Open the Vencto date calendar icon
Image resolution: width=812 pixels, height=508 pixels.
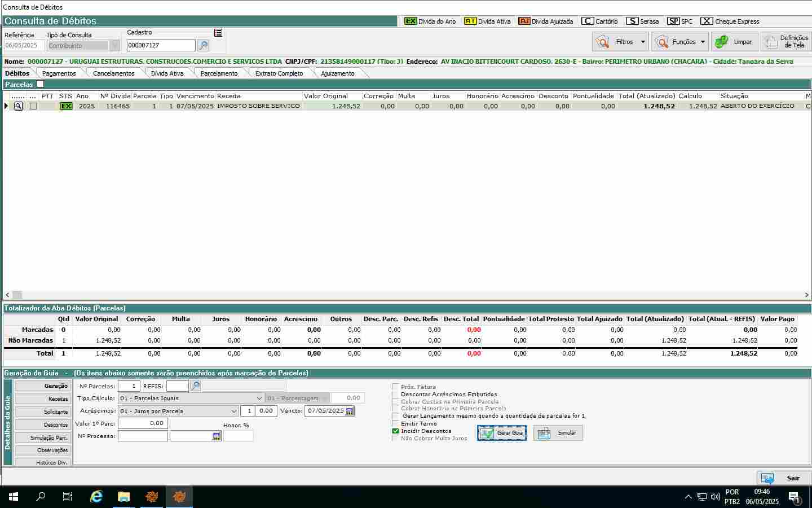(350, 411)
